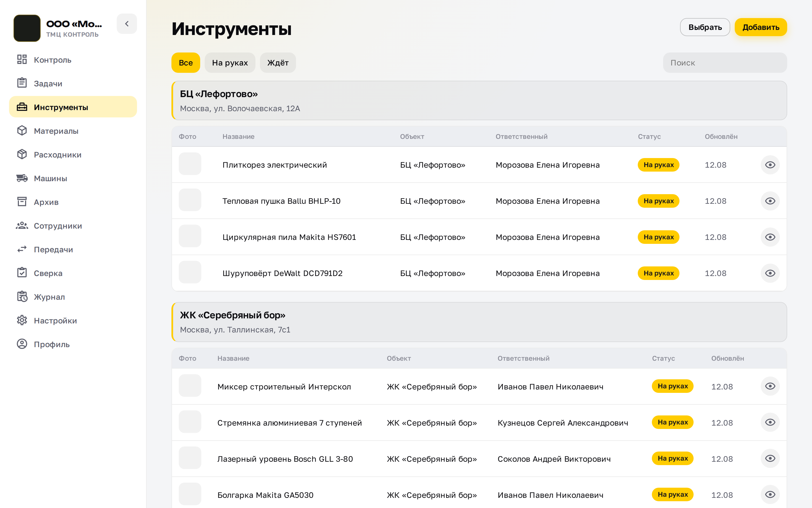Click the ЖК «Серебряный бор» group header

click(x=479, y=322)
